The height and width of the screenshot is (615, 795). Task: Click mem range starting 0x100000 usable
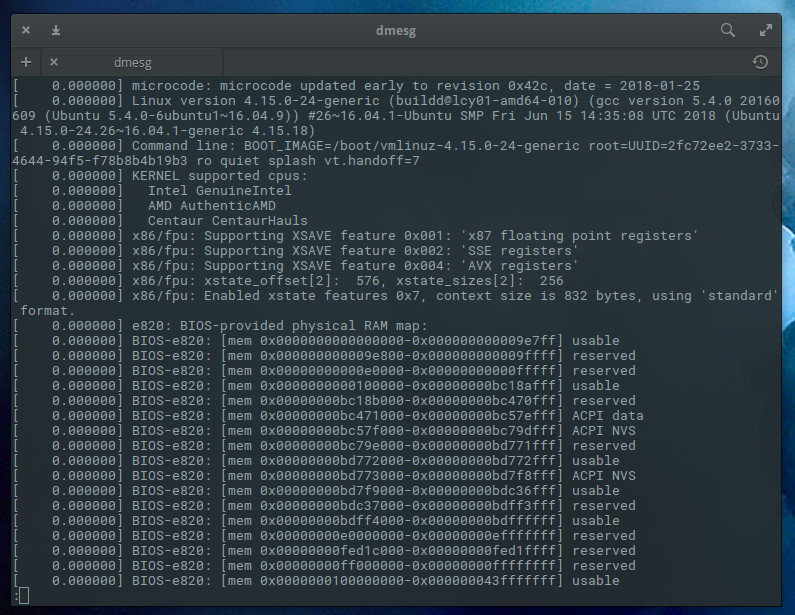[316, 386]
